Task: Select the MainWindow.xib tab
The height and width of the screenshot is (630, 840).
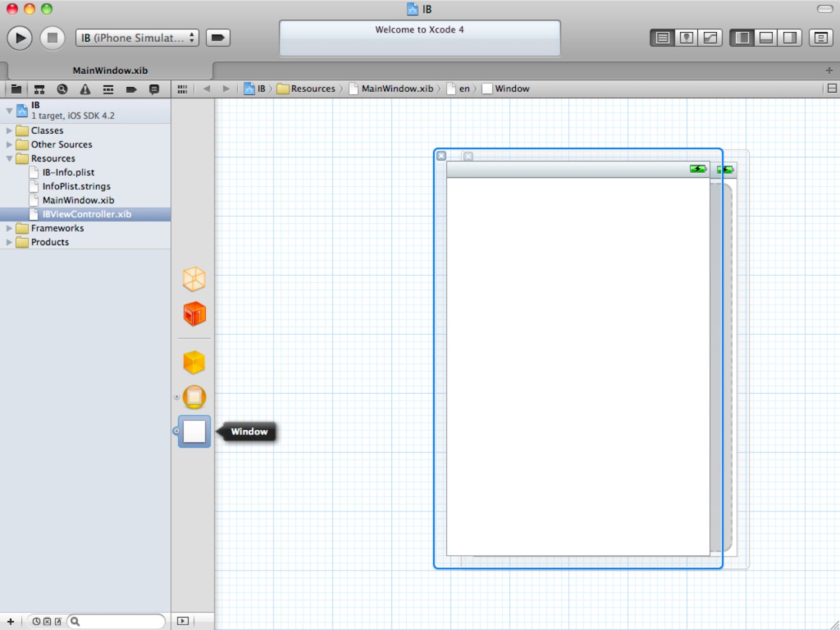Action: (110, 70)
